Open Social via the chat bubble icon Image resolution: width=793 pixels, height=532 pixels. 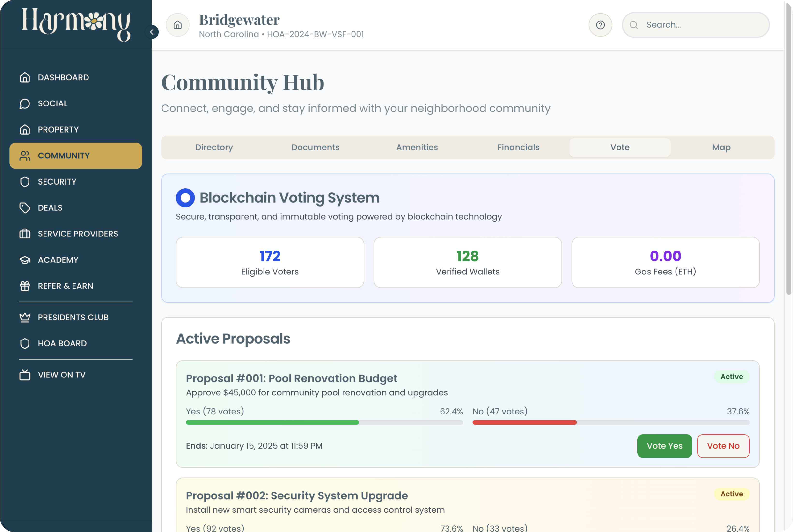click(25, 103)
